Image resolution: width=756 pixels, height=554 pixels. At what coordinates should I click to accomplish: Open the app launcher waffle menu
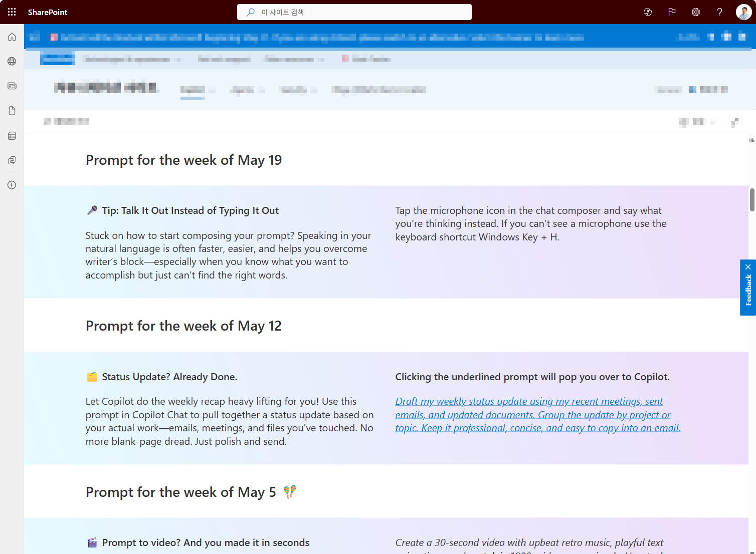[12, 12]
